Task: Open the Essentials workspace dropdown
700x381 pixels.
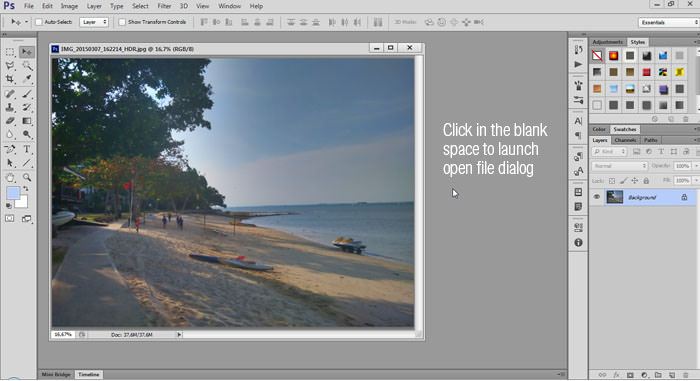Action: (x=669, y=22)
